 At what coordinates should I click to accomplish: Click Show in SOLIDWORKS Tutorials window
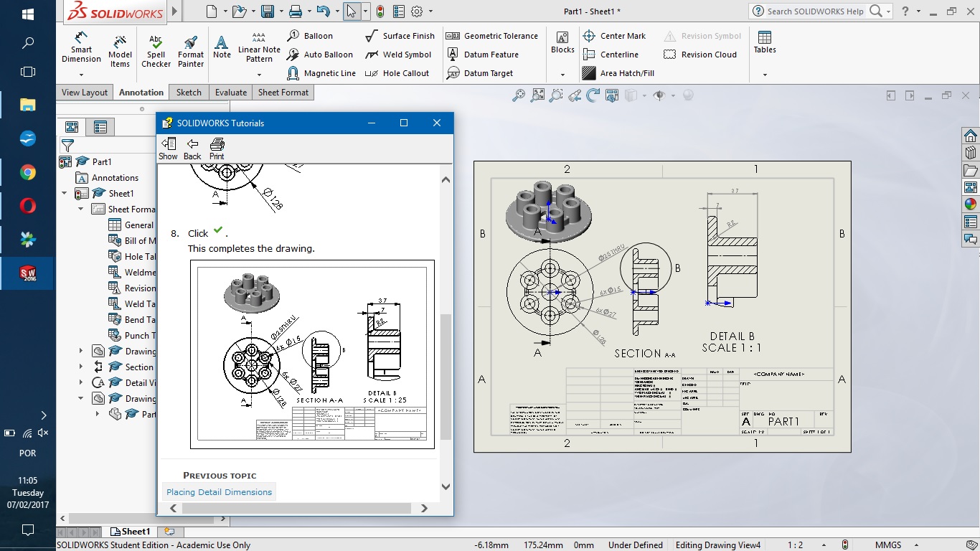coord(168,149)
